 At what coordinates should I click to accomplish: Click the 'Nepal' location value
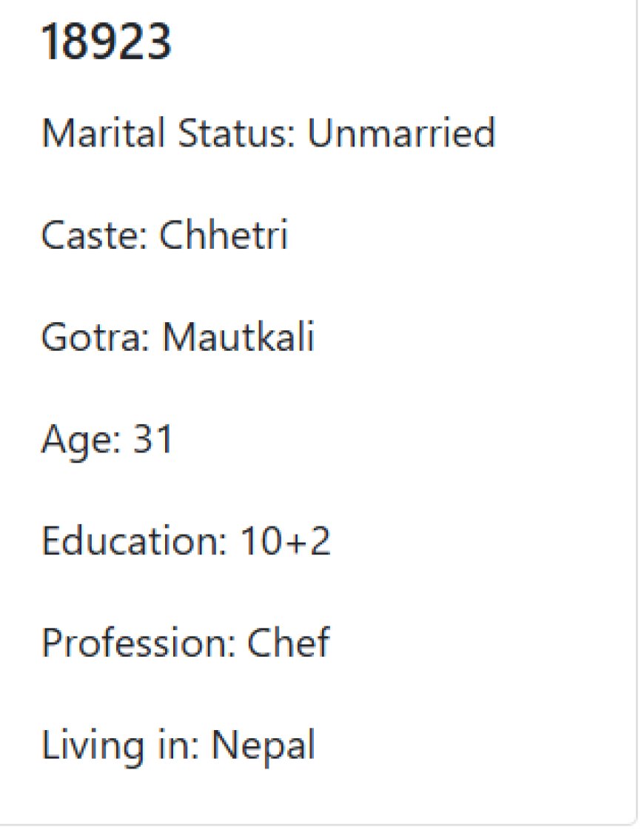click(264, 746)
